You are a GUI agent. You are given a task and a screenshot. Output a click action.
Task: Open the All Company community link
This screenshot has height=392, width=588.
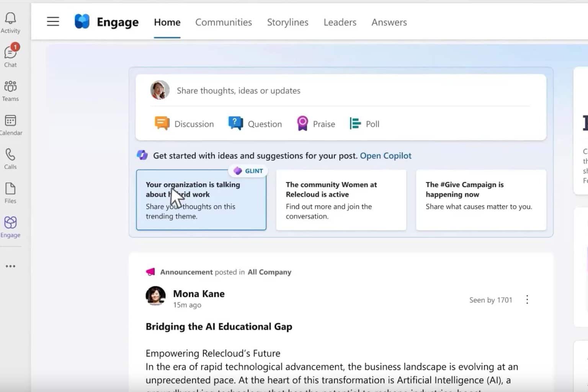click(269, 272)
